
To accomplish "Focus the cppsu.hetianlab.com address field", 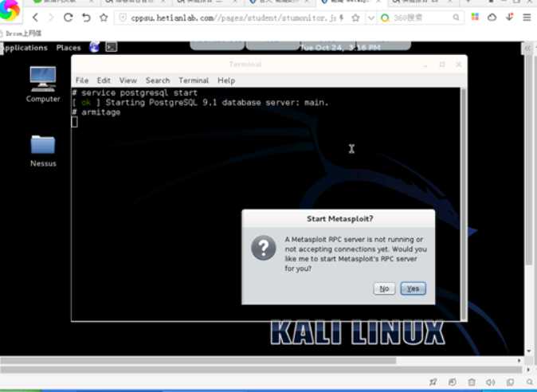I will 233,18.
